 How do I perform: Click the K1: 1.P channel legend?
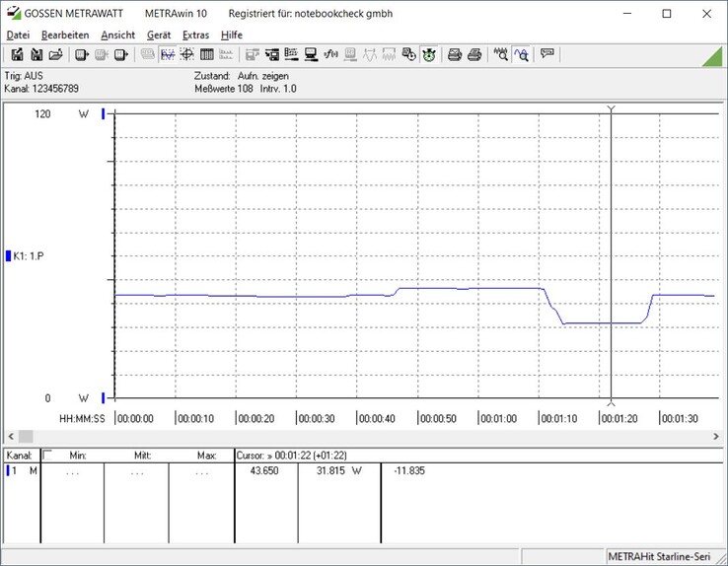tap(25, 256)
